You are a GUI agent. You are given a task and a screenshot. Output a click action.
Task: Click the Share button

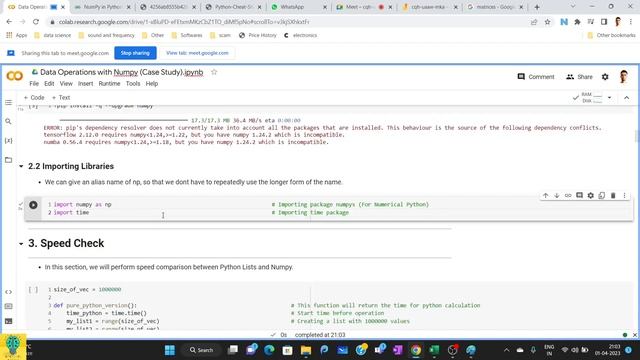(579, 77)
